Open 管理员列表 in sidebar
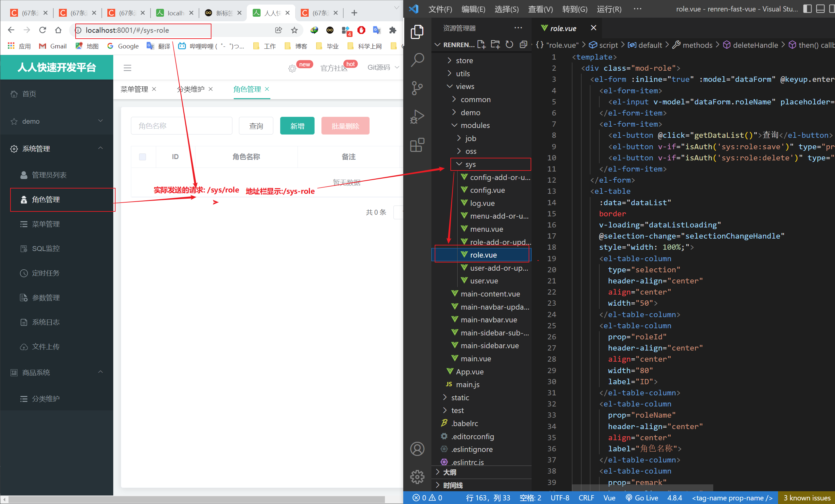Viewport: 835px width, 504px height. 57,175
